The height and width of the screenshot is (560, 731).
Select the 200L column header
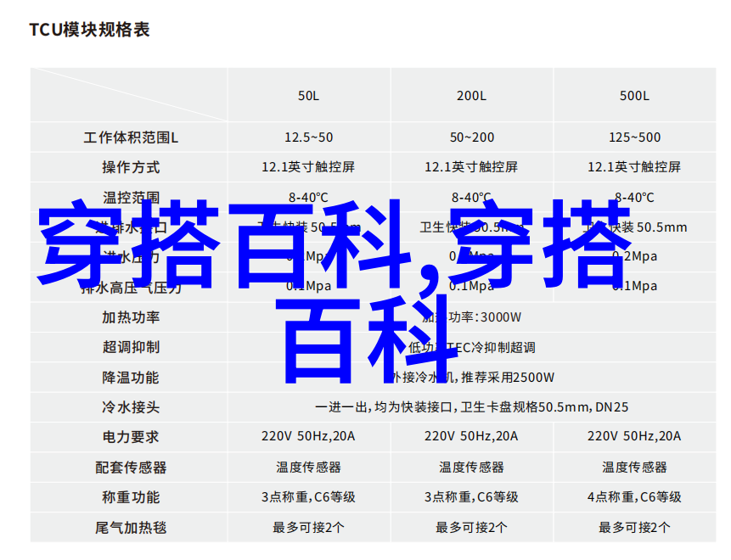tap(471, 96)
